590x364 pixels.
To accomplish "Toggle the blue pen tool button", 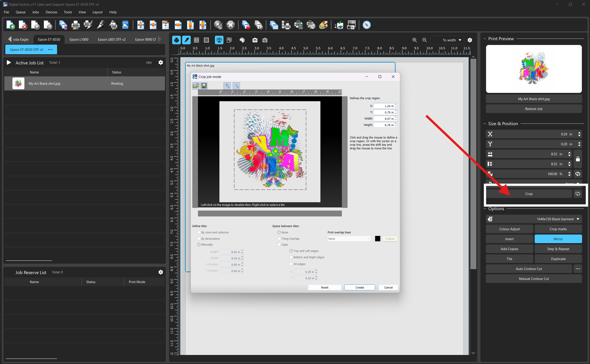I will click(x=186, y=40).
